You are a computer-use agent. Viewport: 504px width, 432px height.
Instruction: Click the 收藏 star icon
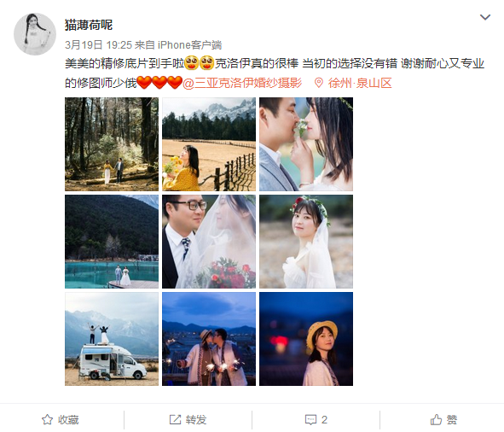coord(47,419)
